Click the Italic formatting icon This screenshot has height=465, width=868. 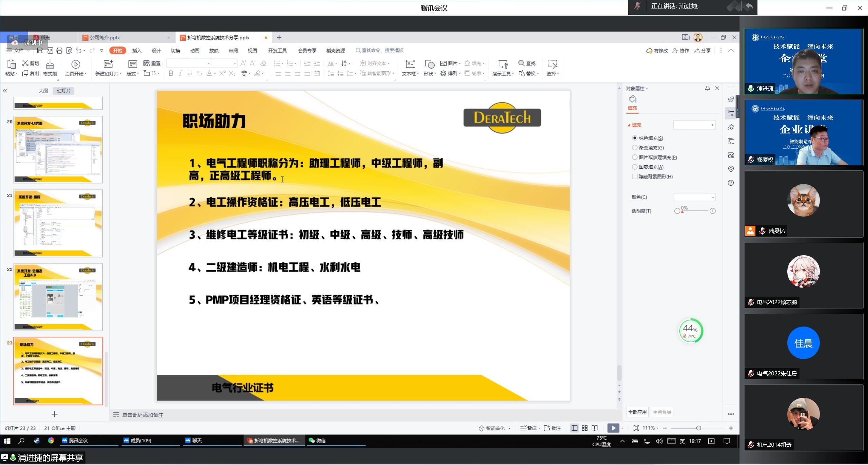point(180,73)
